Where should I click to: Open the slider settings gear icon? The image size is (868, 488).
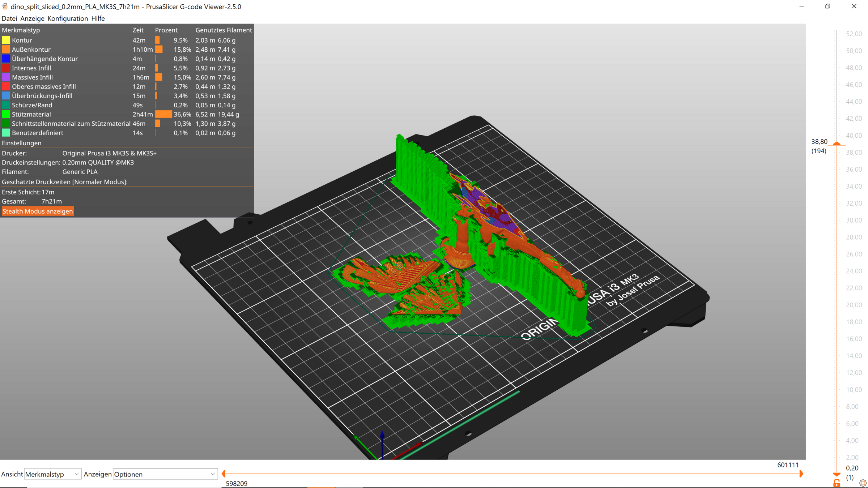[x=863, y=483]
